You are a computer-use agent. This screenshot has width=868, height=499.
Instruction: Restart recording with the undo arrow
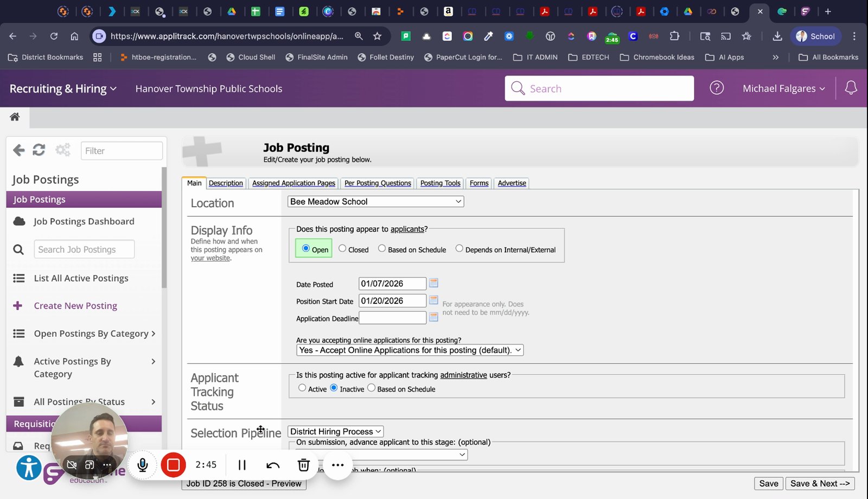click(273, 465)
